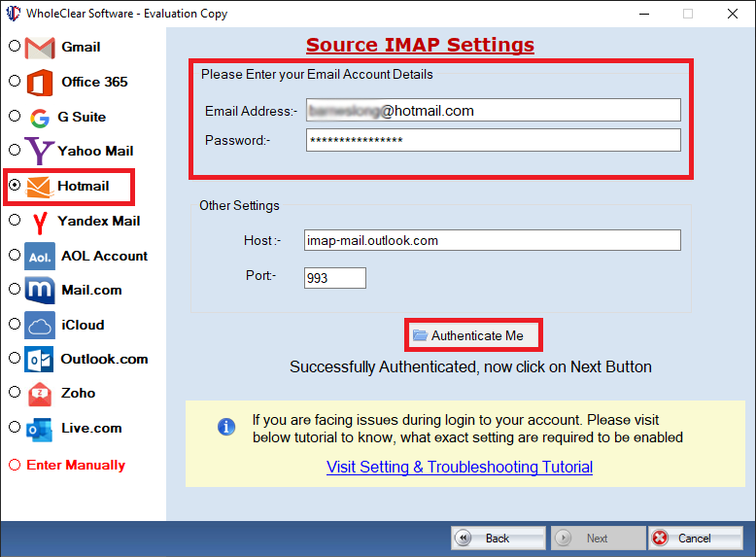Click the Gmail envelope icon
756x557 pixels.
(x=40, y=48)
